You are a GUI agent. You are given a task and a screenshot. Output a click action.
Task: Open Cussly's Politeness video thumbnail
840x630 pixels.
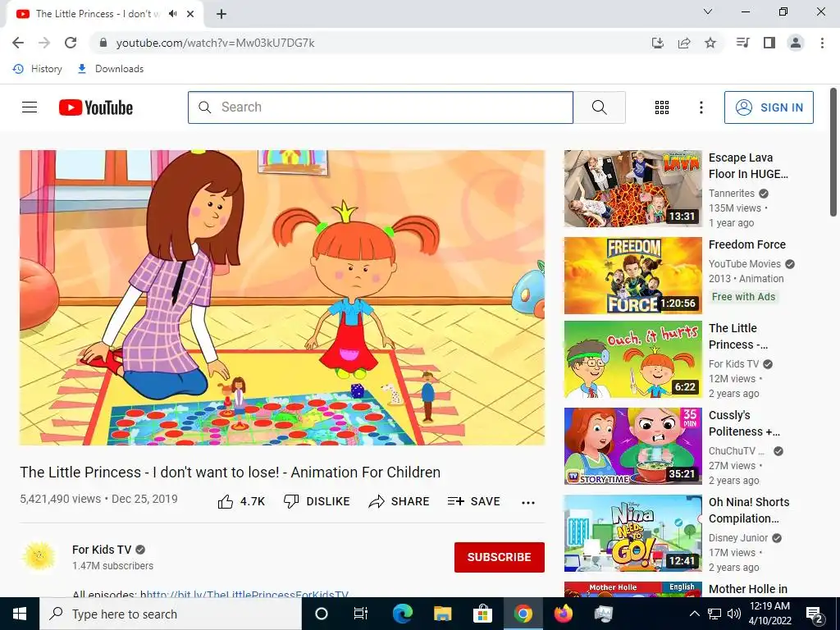[632, 446]
